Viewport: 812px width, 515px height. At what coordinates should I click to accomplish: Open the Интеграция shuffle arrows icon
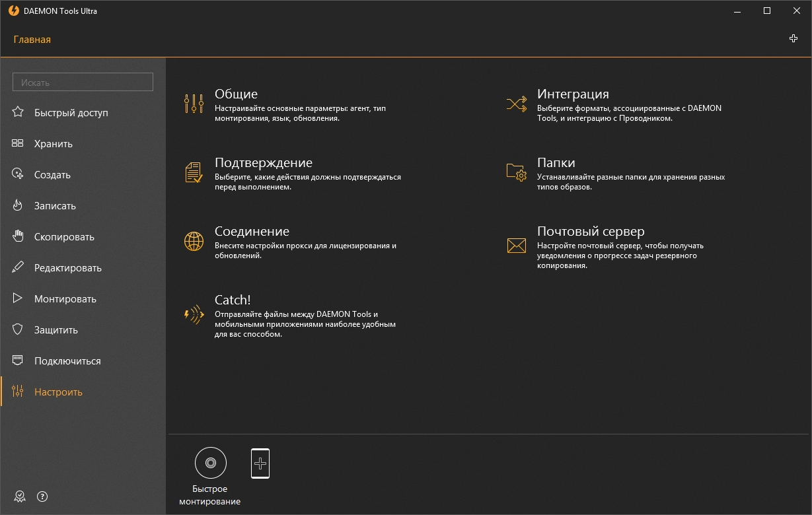516,104
